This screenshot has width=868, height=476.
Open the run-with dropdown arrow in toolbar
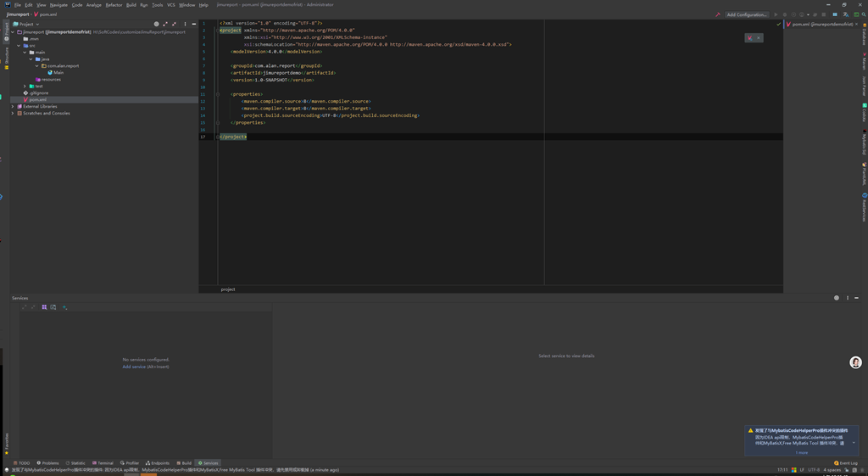808,14
